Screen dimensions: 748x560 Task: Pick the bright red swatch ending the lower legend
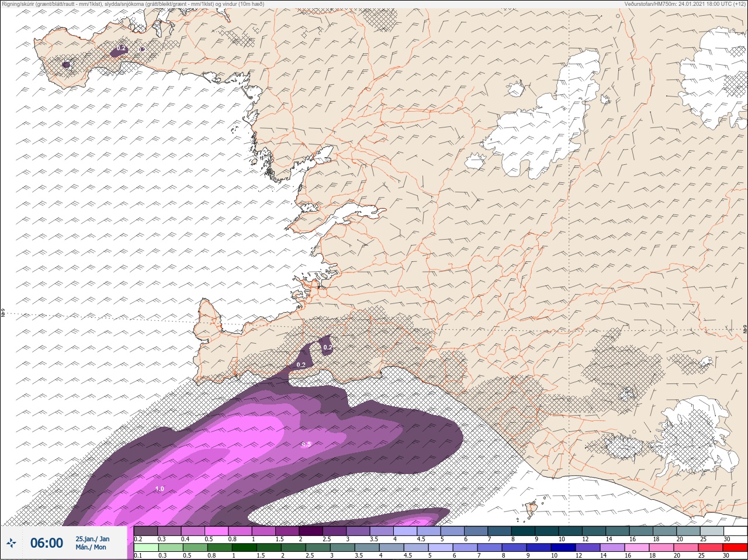coord(735,548)
